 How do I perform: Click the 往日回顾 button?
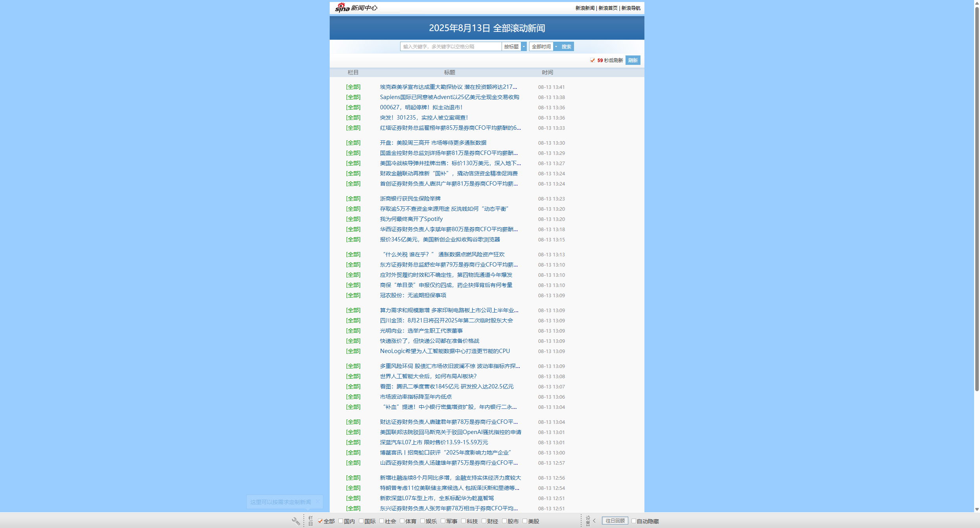click(x=615, y=521)
